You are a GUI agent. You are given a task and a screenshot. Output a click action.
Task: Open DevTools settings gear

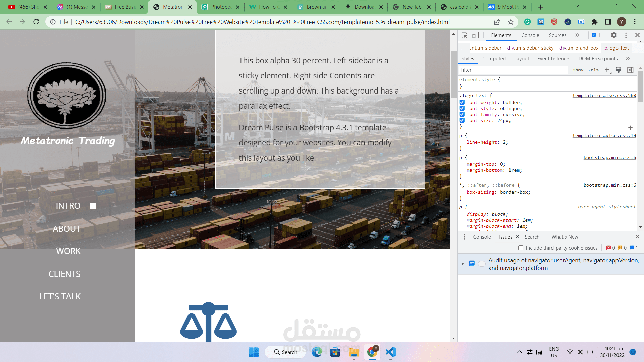tap(614, 35)
